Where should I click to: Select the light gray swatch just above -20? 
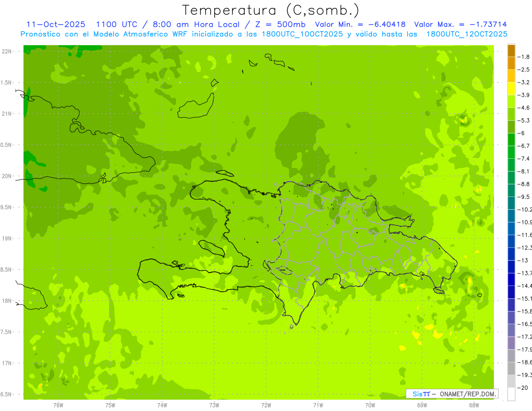click(511, 381)
